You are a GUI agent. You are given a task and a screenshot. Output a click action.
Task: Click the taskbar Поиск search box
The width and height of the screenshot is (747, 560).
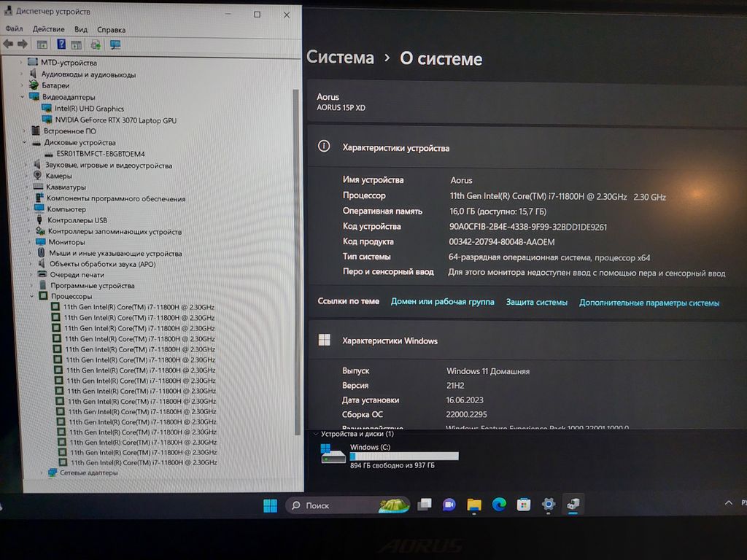pyautogui.click(x=347, y=505)
